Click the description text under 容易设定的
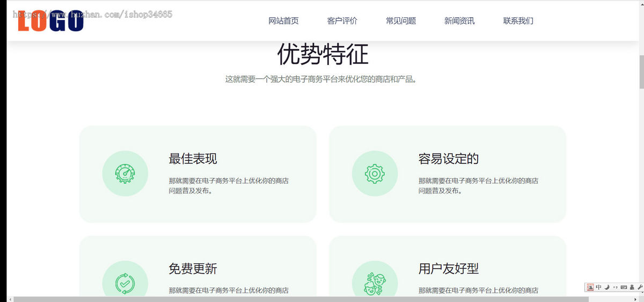 [478, 185]
